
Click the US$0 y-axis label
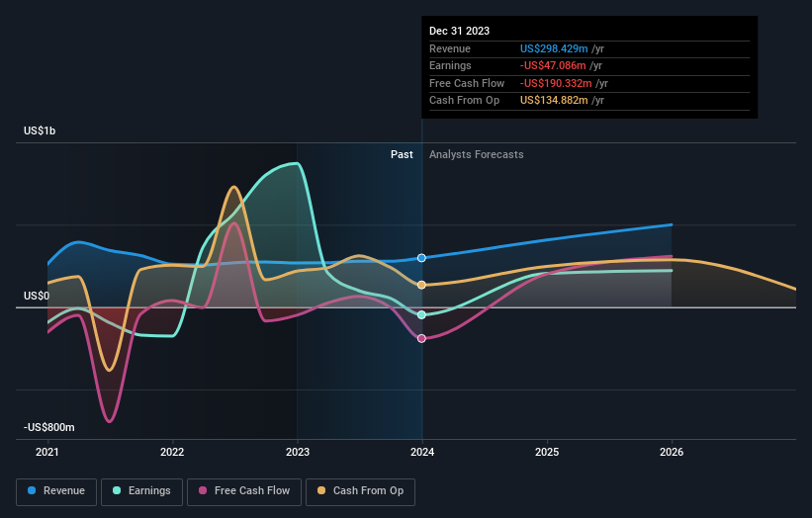[x=37, y=296]
